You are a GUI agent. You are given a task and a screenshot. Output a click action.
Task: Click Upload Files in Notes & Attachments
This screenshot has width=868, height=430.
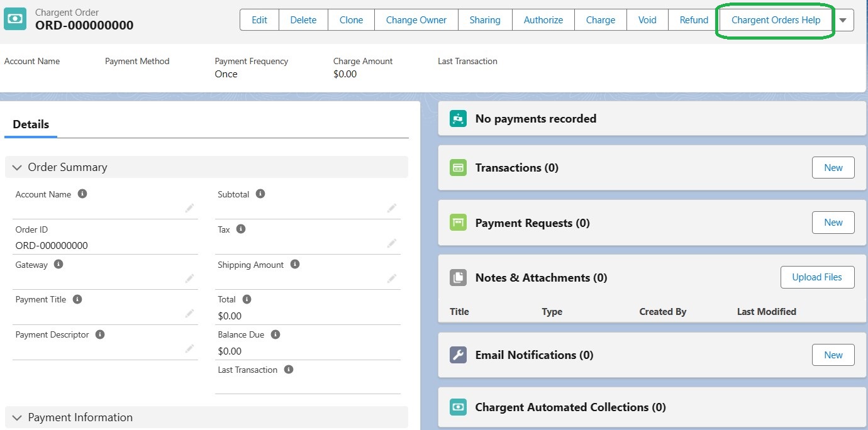tap(817, 277)
